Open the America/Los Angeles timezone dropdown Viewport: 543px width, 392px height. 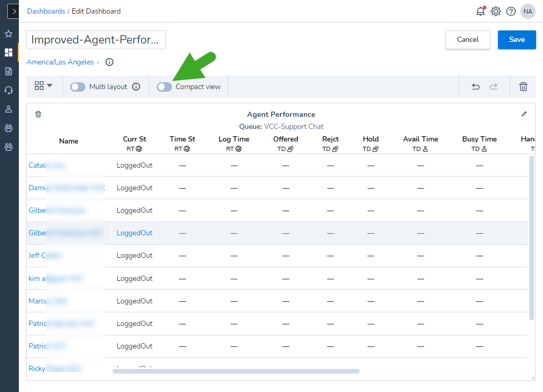62,62
